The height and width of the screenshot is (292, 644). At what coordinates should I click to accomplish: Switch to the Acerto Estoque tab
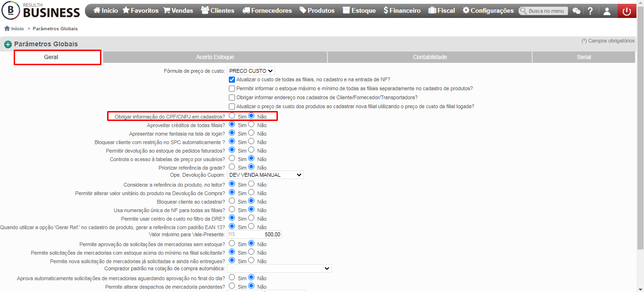(x=215, y=57)
